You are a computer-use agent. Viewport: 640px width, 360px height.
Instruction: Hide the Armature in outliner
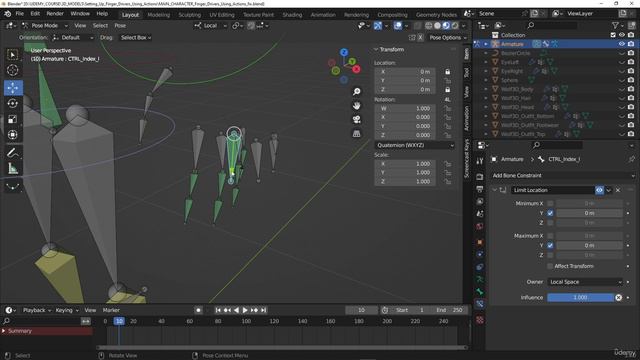tap(622, 44)
